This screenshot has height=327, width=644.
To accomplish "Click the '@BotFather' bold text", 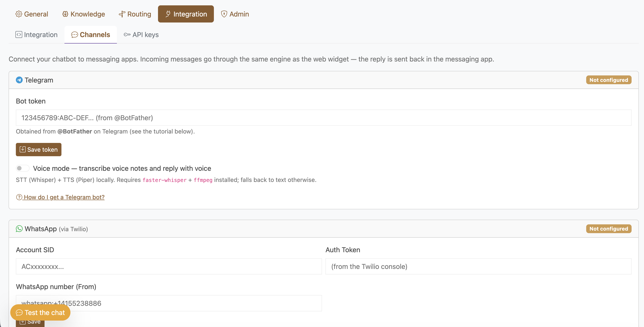I will (x=75, y=131).
